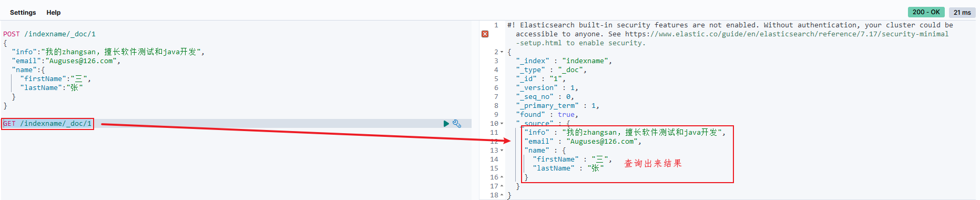Click the "_index" line in response output
The image size is (980, 200).
coord(564,61)
